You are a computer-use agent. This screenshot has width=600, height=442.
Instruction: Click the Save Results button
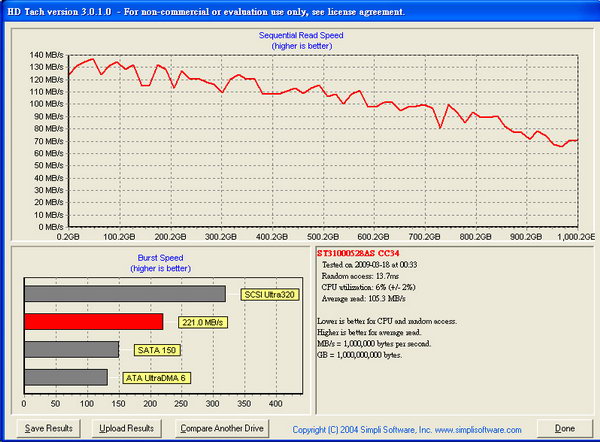(48, 428)
